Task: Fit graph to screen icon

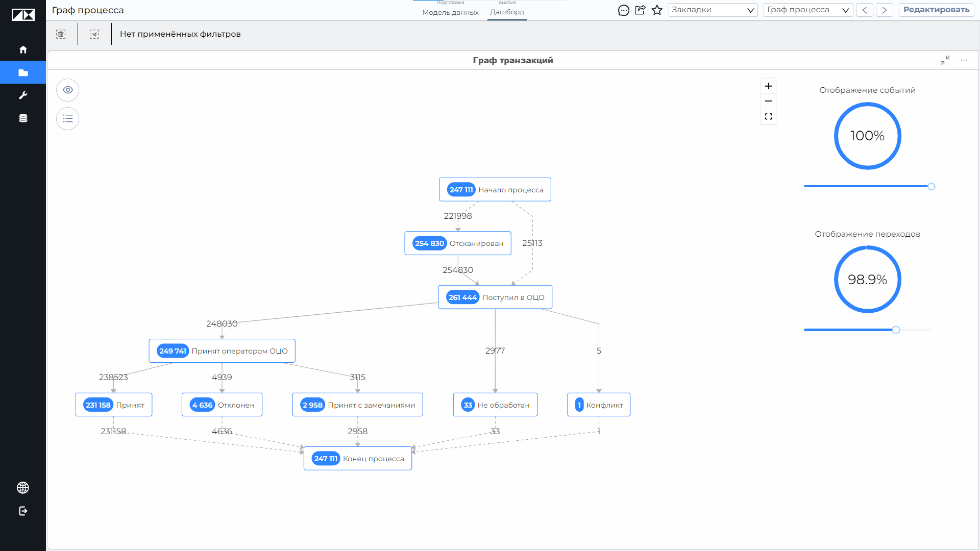Action: [x=768, y=117]
